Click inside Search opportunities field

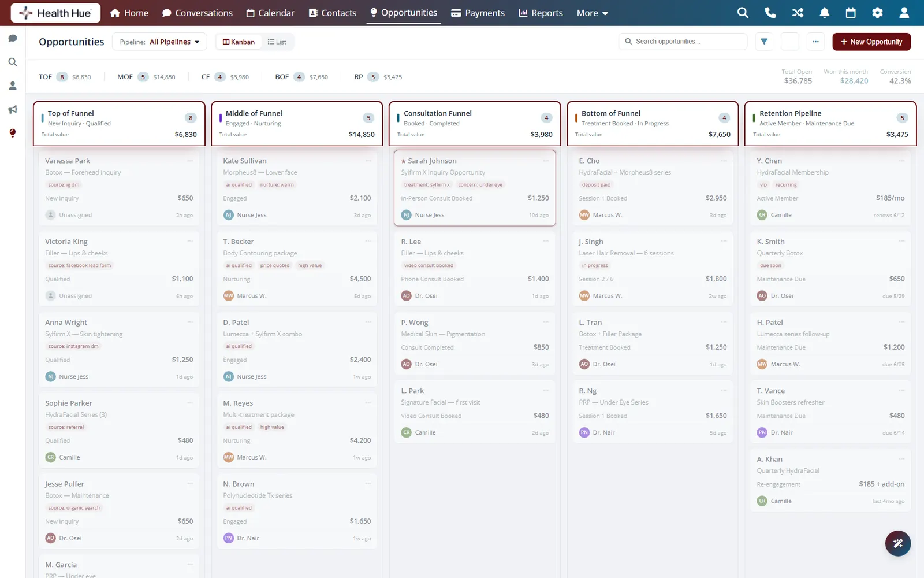tap(683, 42)
